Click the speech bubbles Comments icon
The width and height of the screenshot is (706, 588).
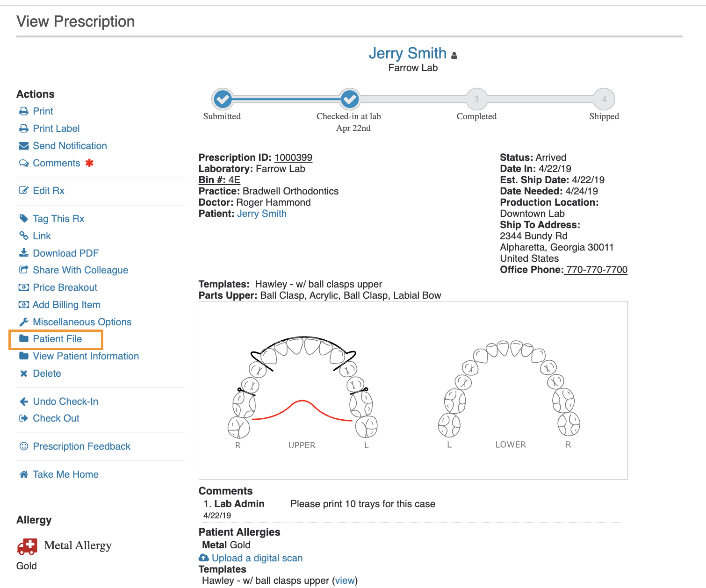coord(23,163)
